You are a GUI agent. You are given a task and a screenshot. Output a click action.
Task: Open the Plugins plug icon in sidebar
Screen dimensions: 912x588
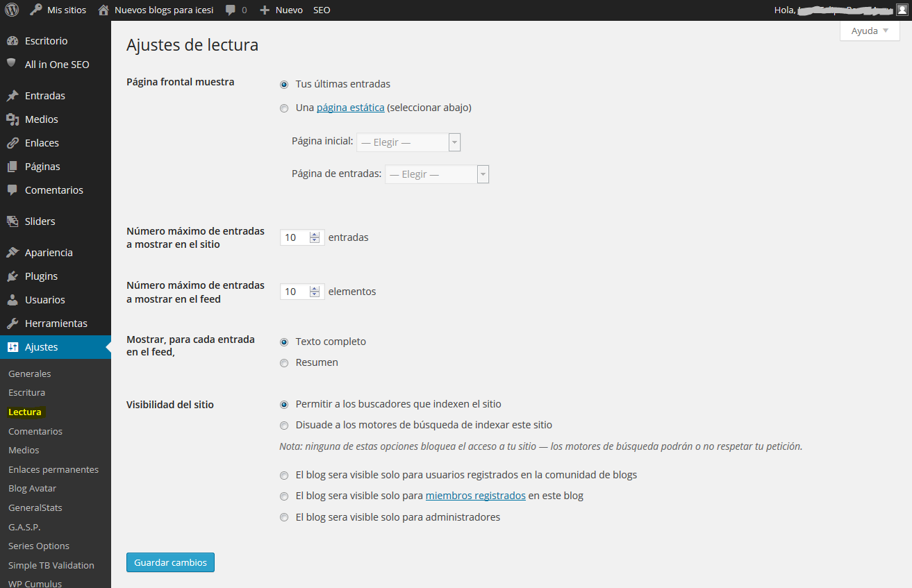tap(12, 276)
